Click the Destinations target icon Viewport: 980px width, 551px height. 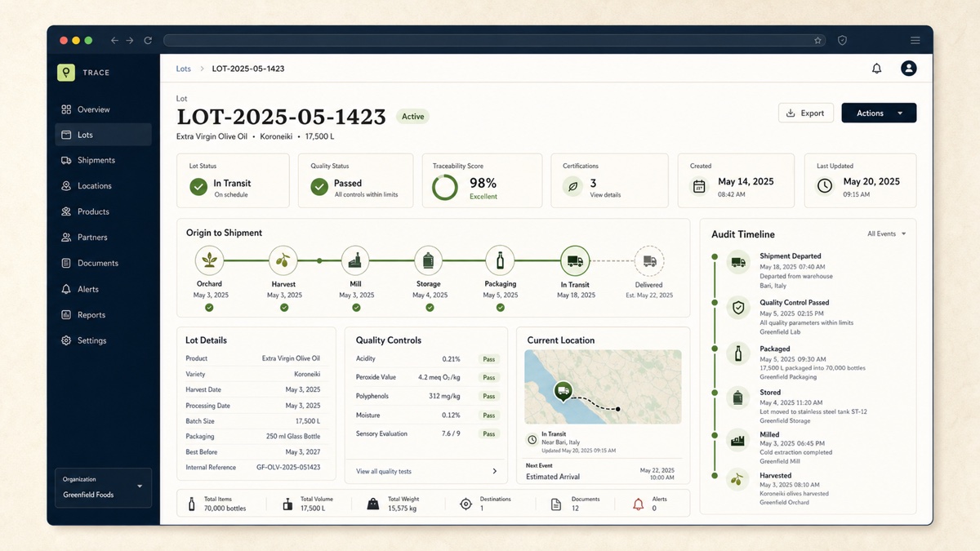465,504
